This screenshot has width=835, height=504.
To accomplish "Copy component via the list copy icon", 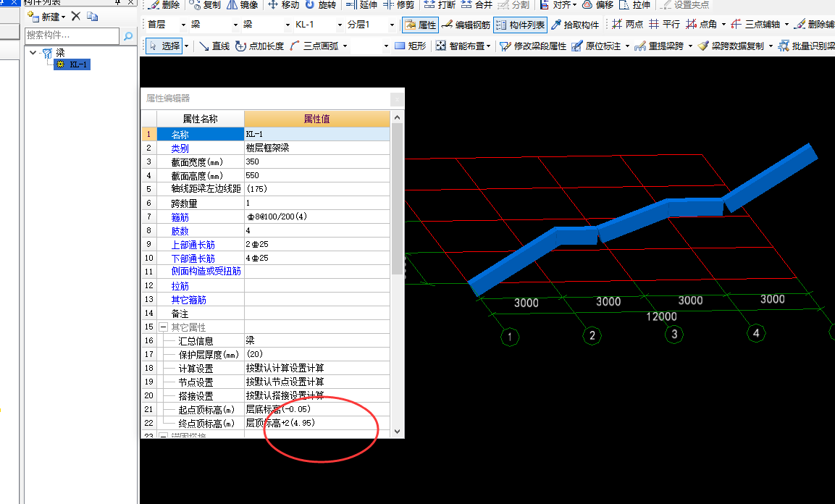I will point(92,16).
